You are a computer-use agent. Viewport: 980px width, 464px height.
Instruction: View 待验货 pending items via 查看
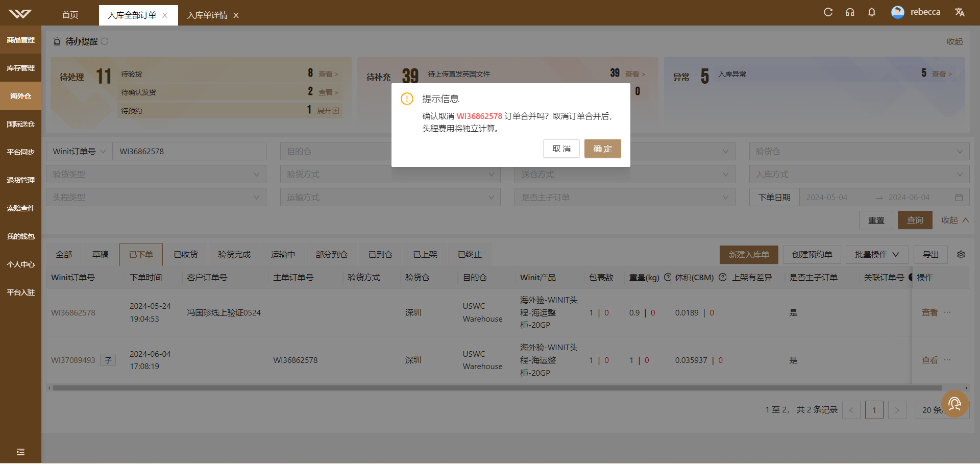(x=328, y=74)
